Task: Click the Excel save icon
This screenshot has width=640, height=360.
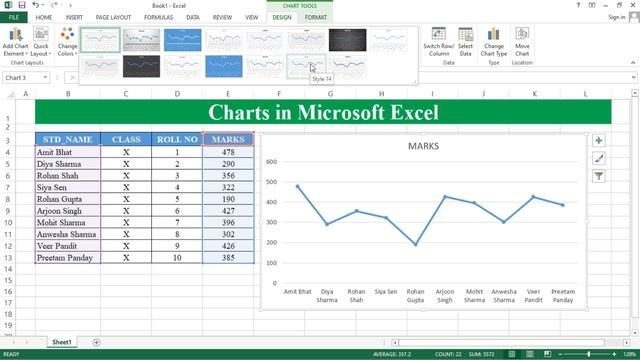Action: (22, 5)
